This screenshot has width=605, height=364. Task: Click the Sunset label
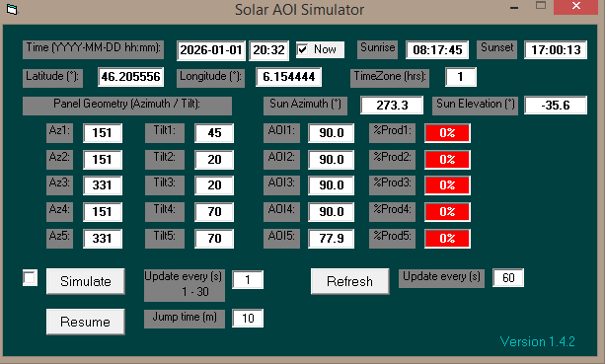pyautogui.click(x=497, y=49)
